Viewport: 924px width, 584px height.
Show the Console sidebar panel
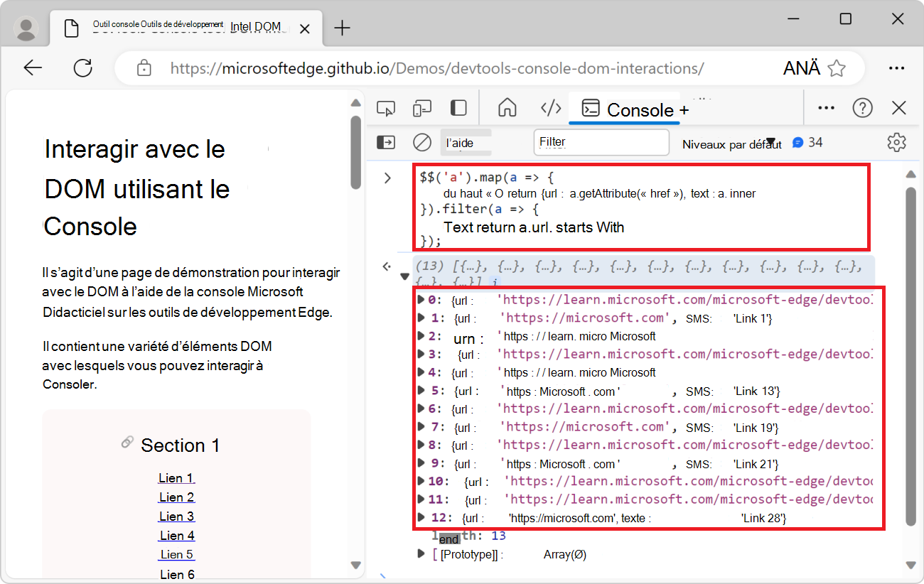tap(386, 142)
